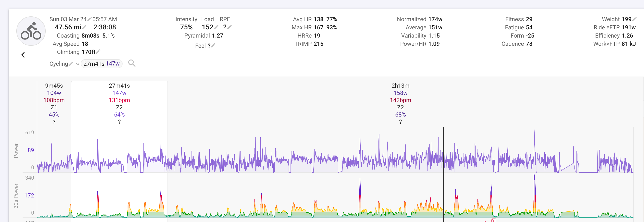The height and width of the screenshot is (222, 644).
Task: Click the Fatigue 54 value
Action: coord(529,27)
